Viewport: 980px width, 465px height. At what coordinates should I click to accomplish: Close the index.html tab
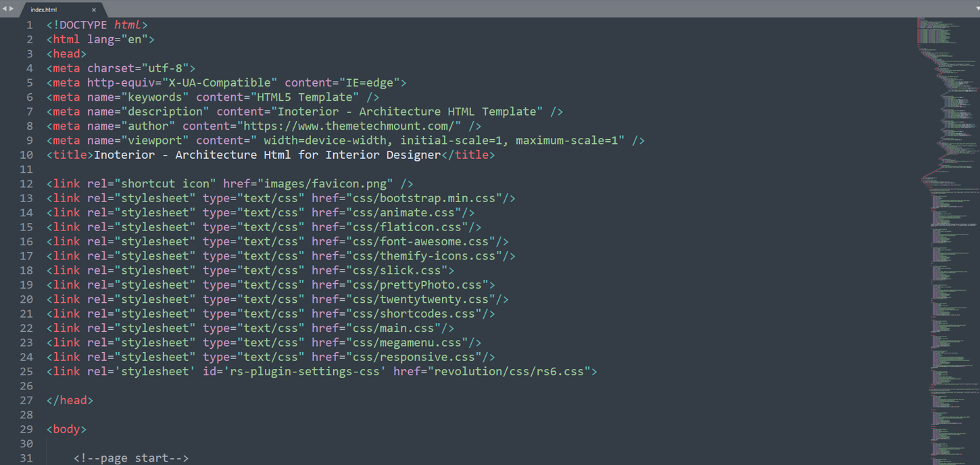click(94, 9)
